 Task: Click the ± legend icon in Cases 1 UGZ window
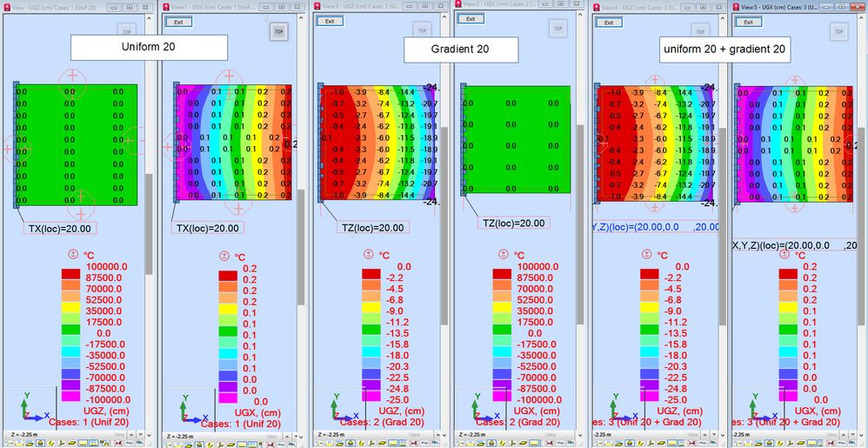tap(72, 254)
